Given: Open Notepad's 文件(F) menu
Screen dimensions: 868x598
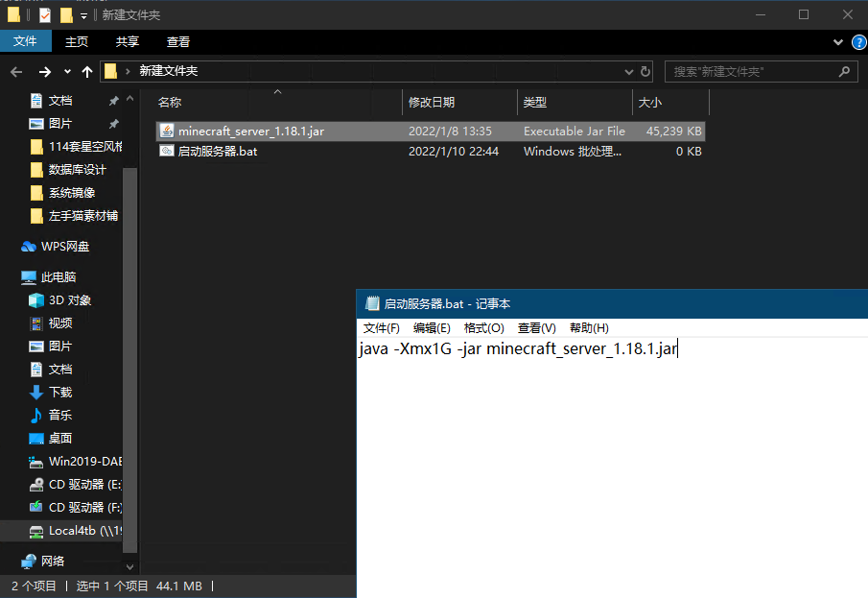Looking at the screenshot, I should [x=382, y=328].
